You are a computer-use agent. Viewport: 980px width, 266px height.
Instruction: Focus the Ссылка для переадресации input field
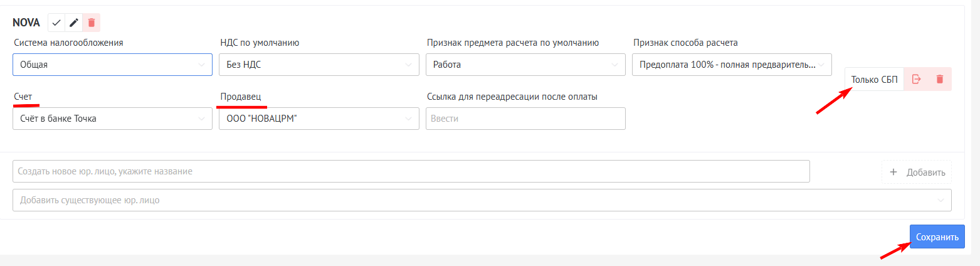[525, 119]
